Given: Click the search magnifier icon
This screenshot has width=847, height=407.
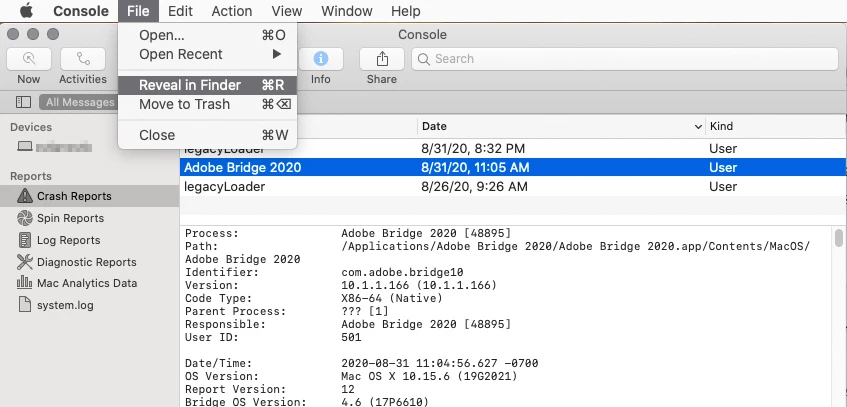Looking at the screenshot, I should 424,59.
